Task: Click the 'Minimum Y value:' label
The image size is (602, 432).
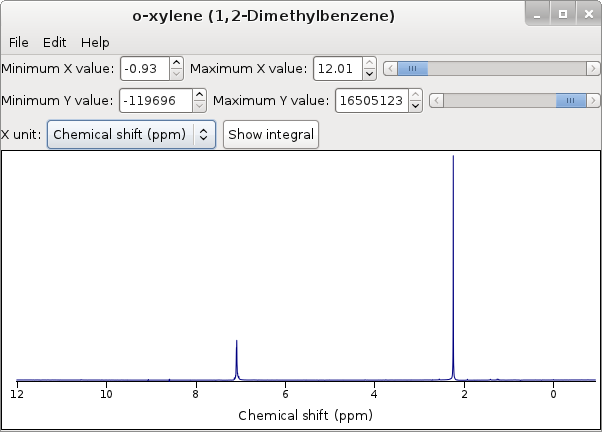Action: (x=58, y=101)
